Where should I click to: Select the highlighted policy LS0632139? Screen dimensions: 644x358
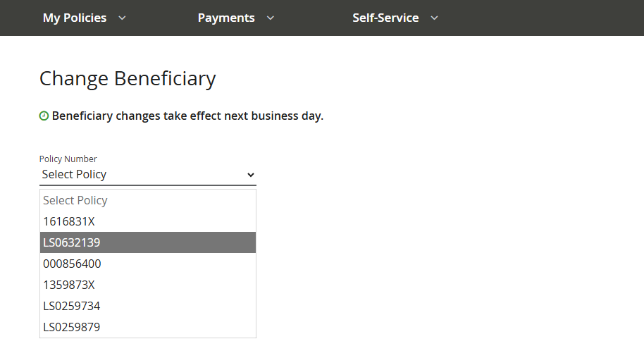72,242
